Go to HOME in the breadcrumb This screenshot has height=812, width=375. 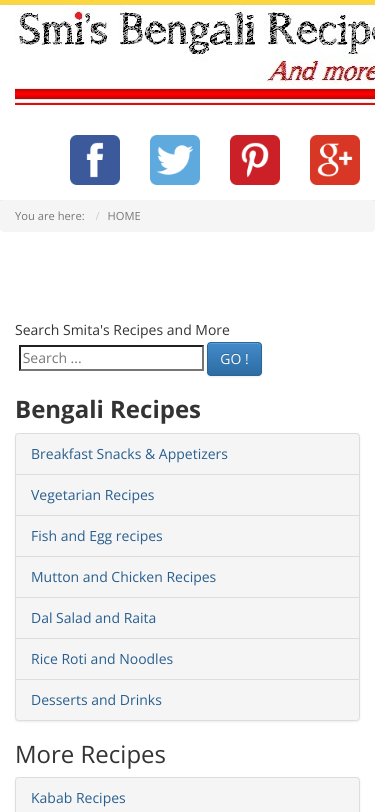[x=124, y=216]
